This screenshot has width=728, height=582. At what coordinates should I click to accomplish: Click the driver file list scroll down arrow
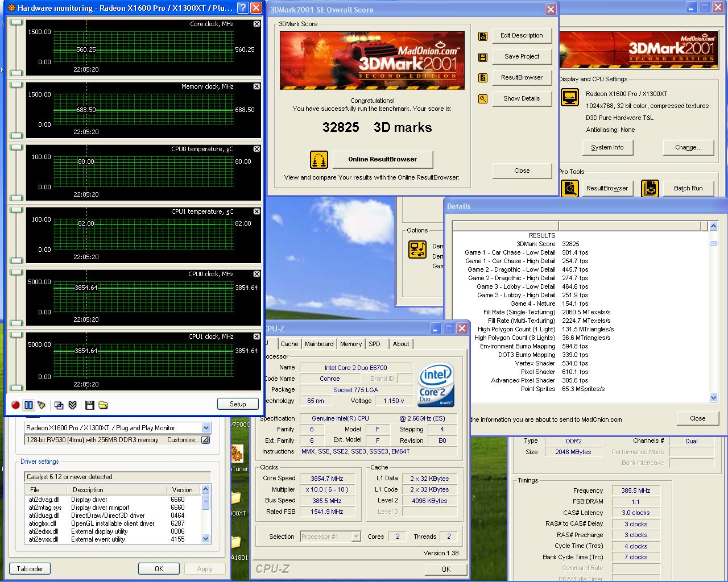(206, 539)
